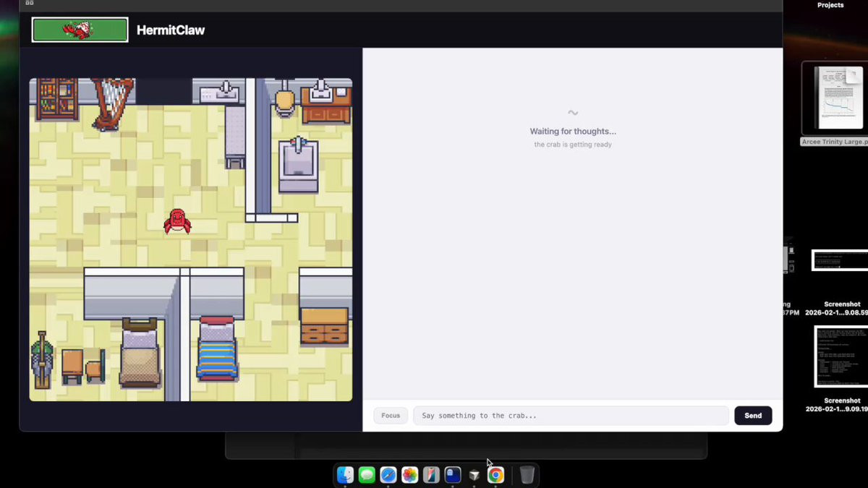Select the Screenshot 9.08.59 desktop thumbnail
The height and width of the screenshot is (488, 868).
tap(841, 260)
